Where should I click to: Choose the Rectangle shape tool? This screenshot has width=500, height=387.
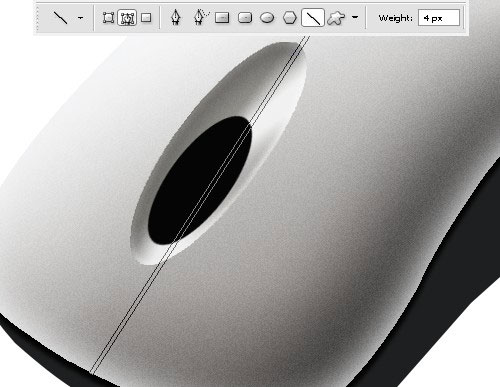[x=222, y=18]
